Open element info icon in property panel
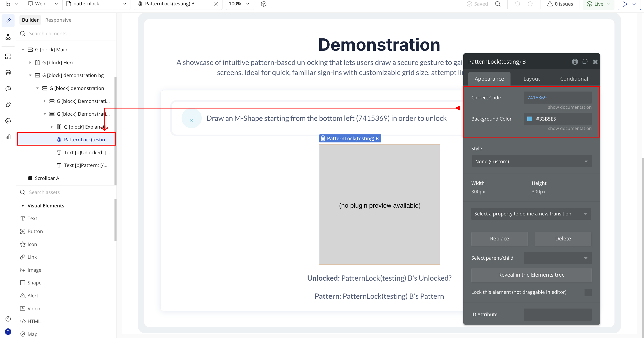 pyautogui.click(x=575, y=62)
